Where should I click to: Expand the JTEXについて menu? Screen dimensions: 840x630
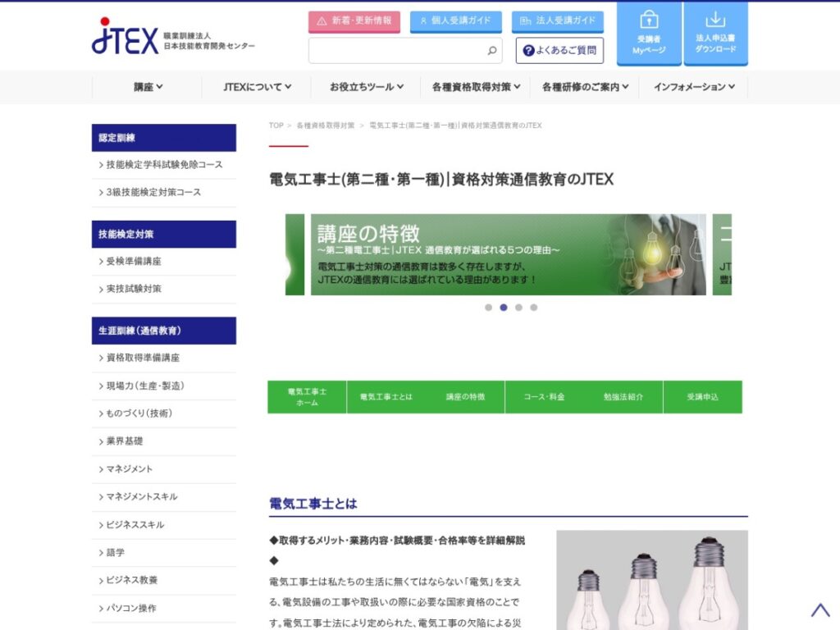tap(257, 87)
